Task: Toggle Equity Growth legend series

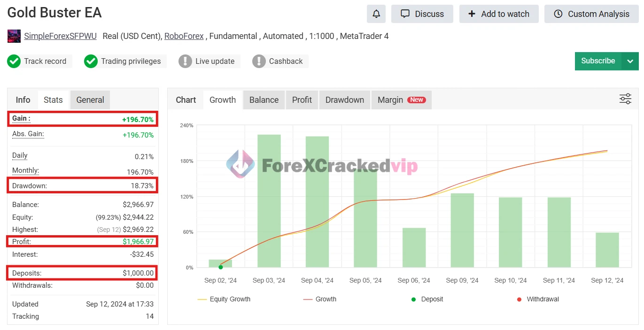Action: point(224,299)
